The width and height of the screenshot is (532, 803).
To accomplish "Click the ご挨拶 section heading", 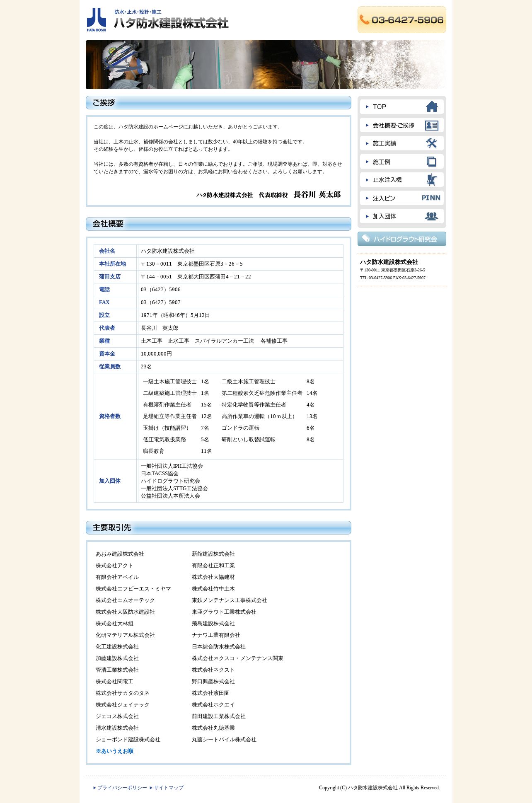I will click(x=218, y=103).
